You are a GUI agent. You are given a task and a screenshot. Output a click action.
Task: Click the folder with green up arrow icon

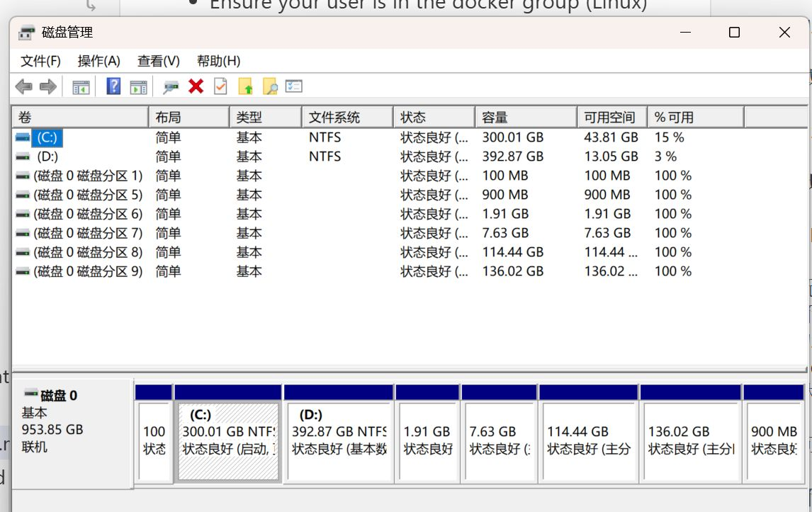(x=245, y=86)
